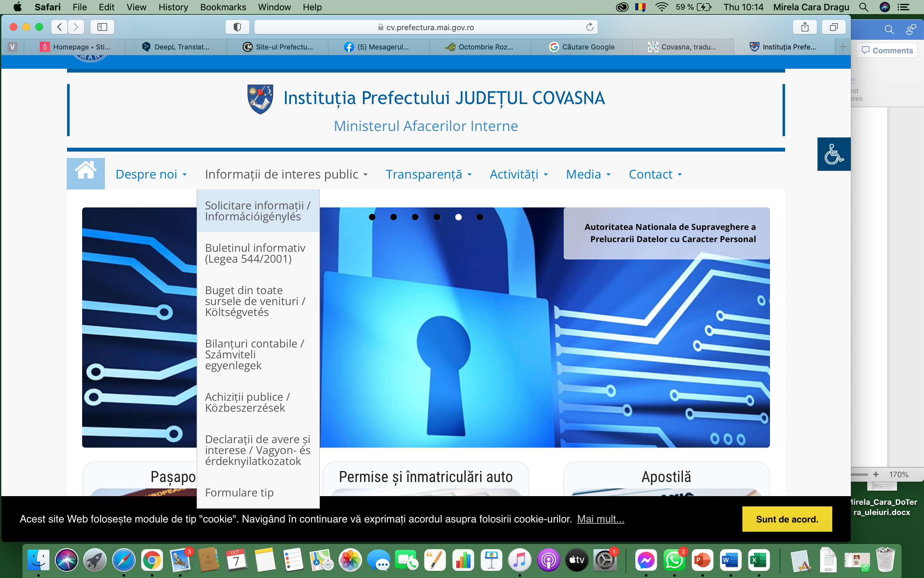Open WhatsApp in the Dock

674,560
